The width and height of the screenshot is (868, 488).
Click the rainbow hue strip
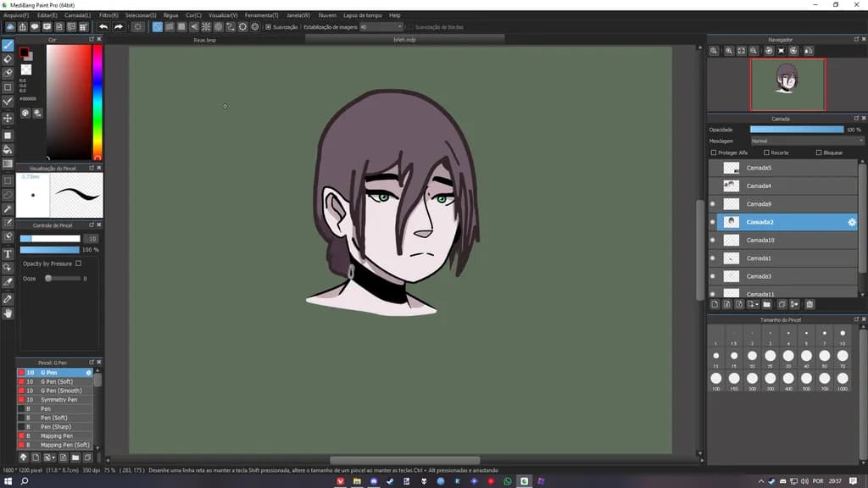[97, 103]
